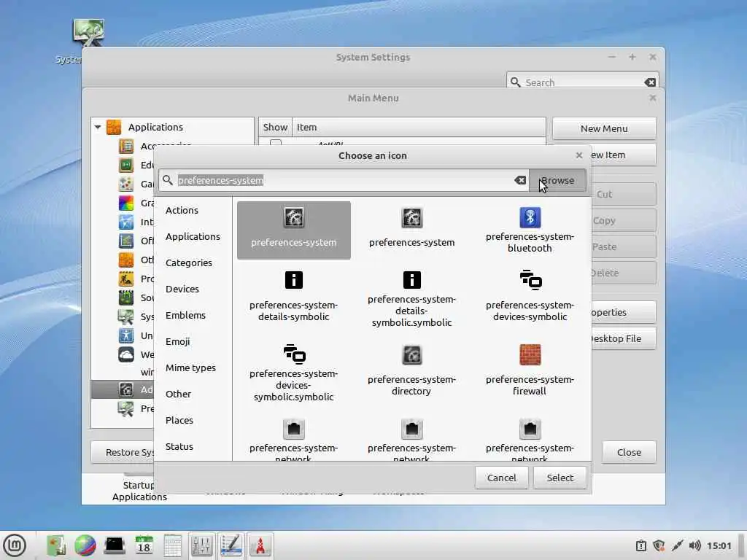
Task: Click the update shield tray icon
Action: click(x=659, y=545)
